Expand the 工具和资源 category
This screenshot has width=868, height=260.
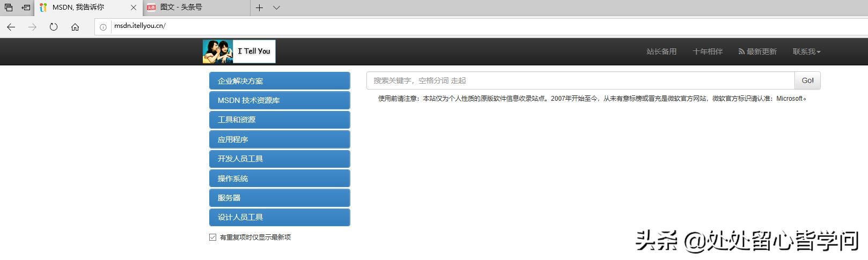coord(279,120)
